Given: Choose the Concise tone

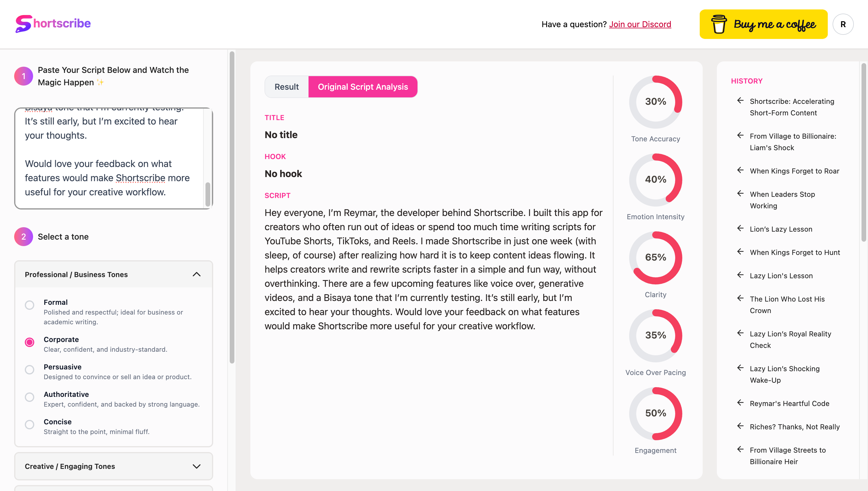Looking at the screenshot, I should [x=30, y=425].
